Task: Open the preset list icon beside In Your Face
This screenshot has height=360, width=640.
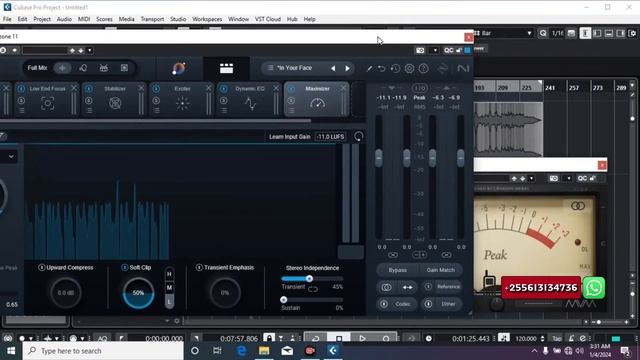Action: 270,68
